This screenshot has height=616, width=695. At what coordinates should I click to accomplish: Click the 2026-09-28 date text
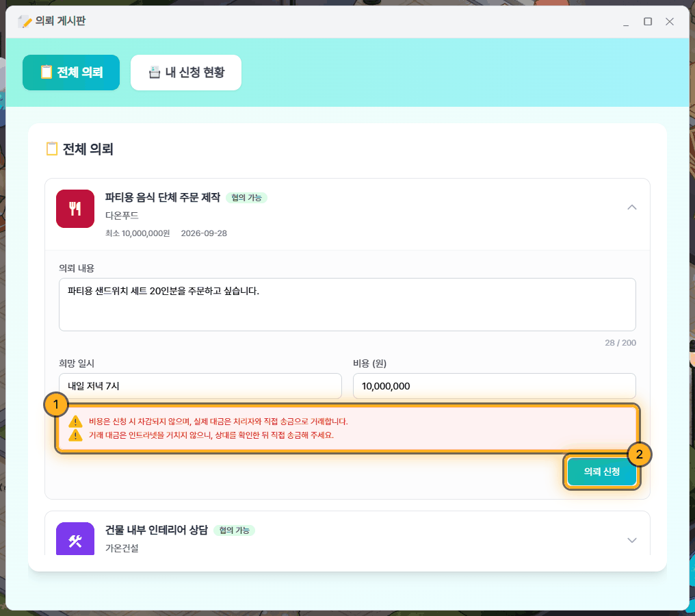(x=204, y=233)
